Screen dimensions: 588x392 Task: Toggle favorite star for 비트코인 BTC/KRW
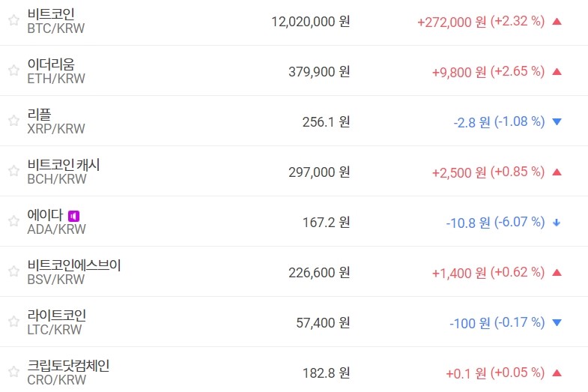[x=13, y=21]
